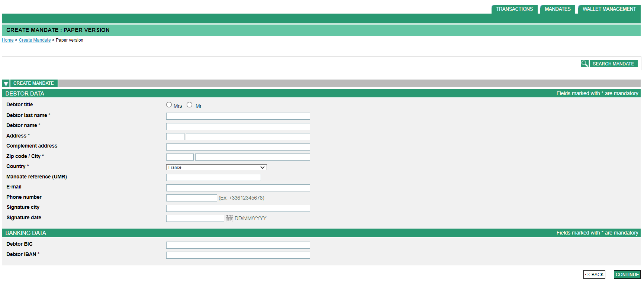Click the Zip code input box
Viewport: 644px width, 281px height.
[x=180, y=157]
